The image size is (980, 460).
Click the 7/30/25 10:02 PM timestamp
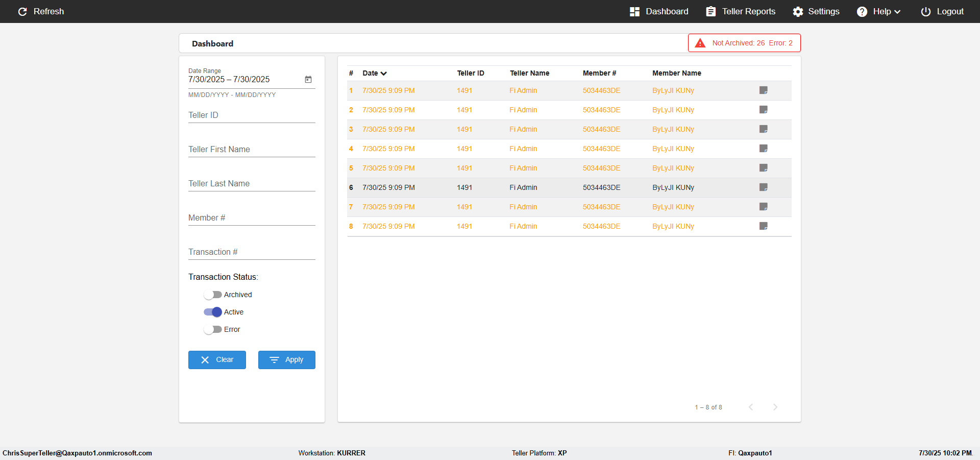(x=945, y=453)
